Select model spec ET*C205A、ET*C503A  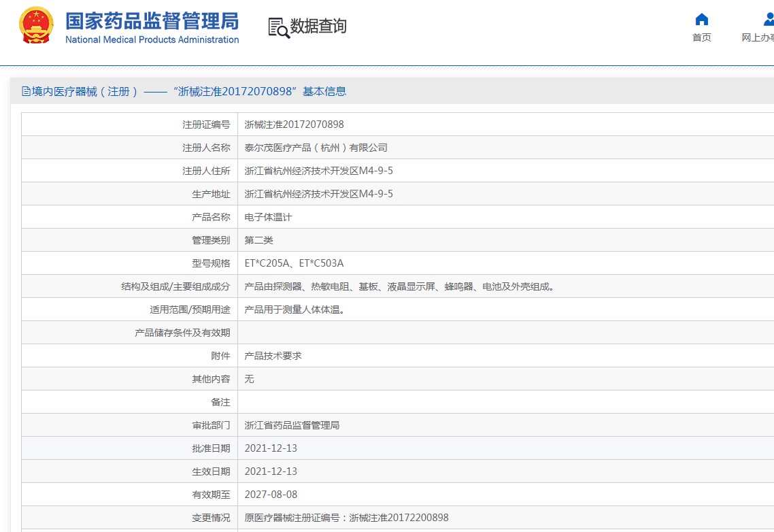(295, 263)
